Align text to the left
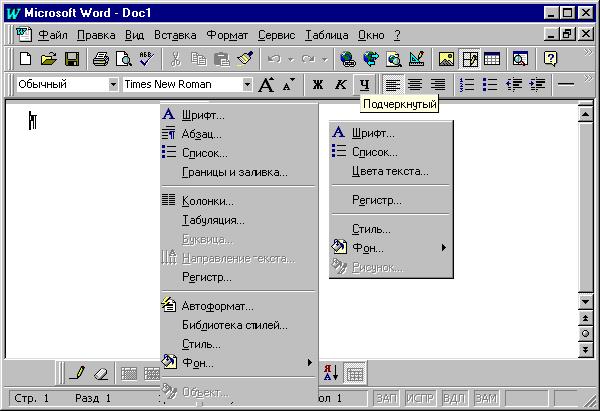 [x=392, y=85]
